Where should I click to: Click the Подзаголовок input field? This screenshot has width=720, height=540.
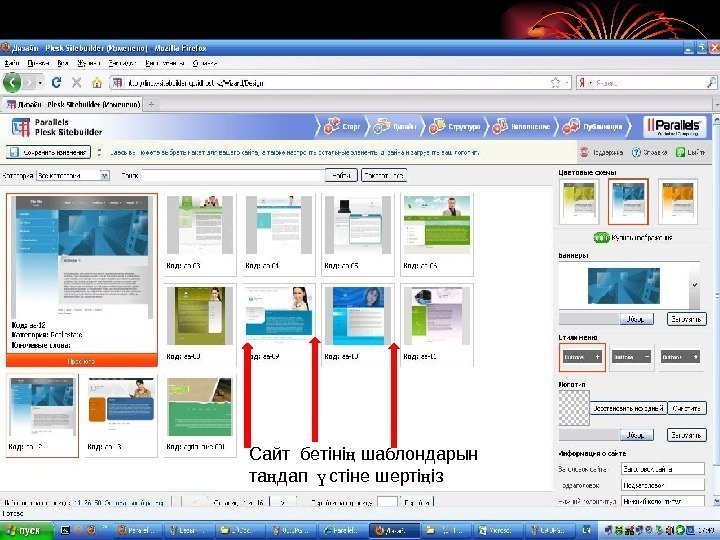(663, 485)
